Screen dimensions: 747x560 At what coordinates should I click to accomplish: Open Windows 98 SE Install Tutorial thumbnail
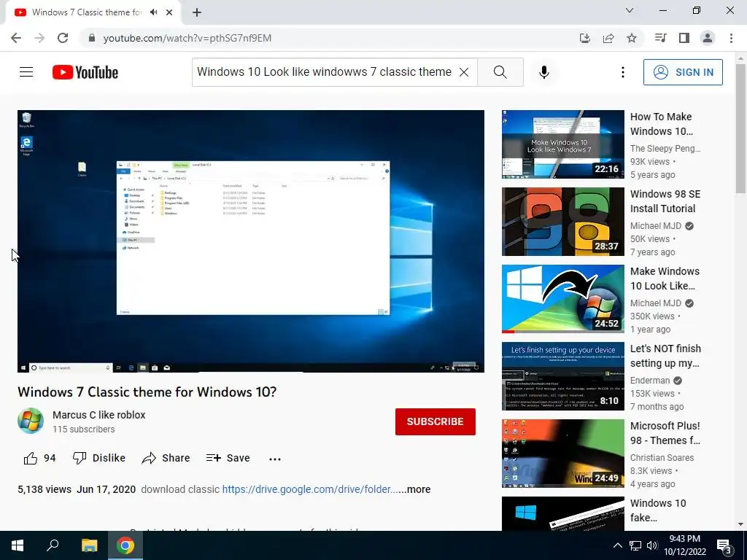click(x=562, y=222)
